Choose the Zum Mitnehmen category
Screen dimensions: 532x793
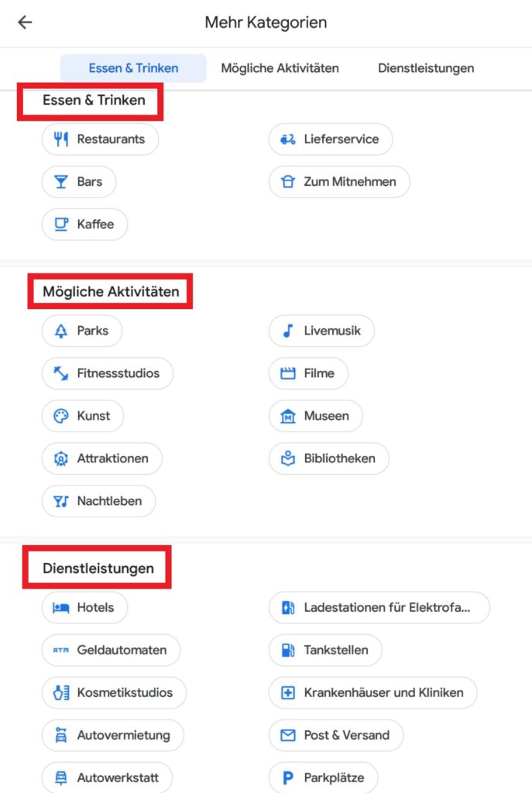[x=339, y=182]
